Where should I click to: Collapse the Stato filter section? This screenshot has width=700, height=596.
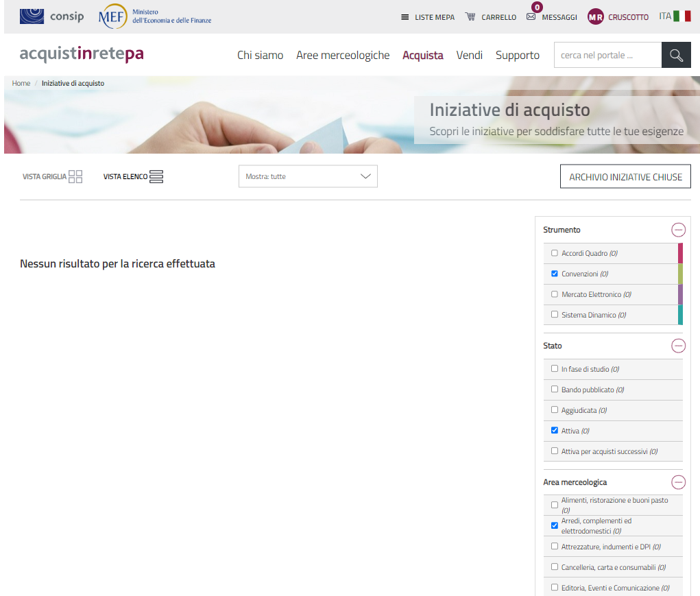click(x=678, y=346)
